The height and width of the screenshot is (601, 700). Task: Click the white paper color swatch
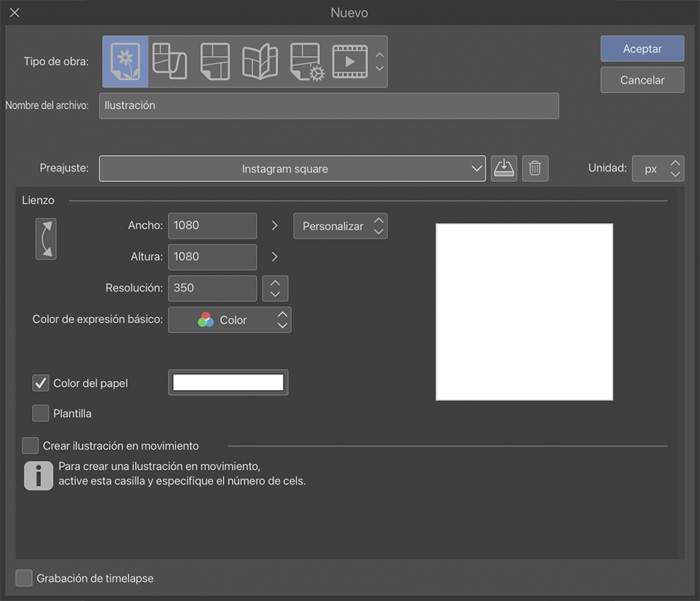[x=228, y=383]
